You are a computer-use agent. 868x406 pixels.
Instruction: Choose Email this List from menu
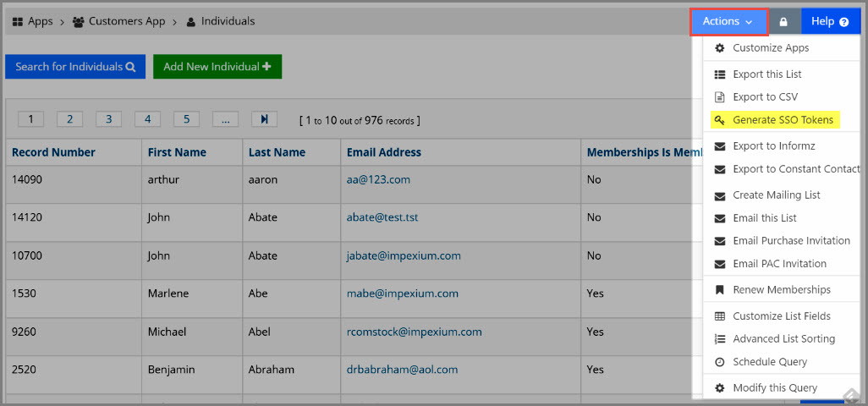pos(765,218)
